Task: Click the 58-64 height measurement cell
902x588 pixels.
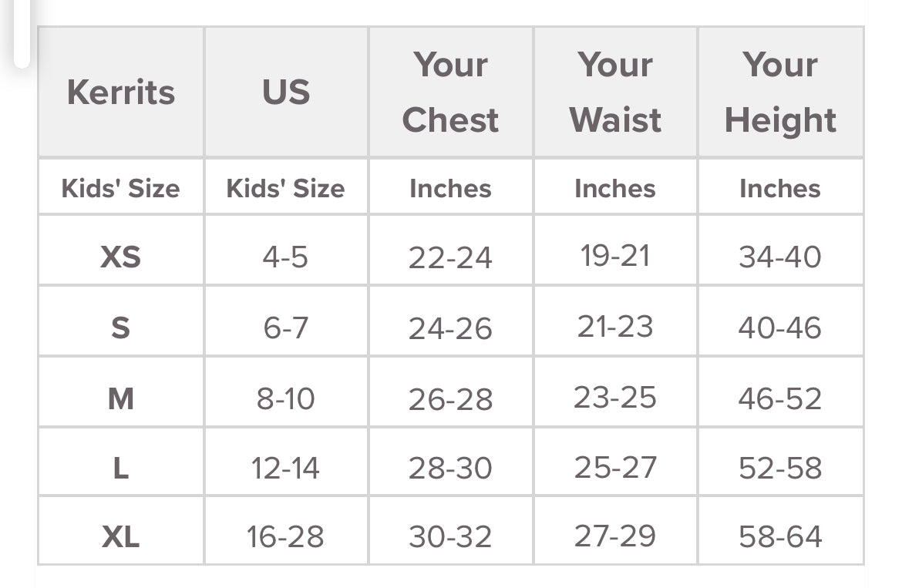Action: point(780,536)
